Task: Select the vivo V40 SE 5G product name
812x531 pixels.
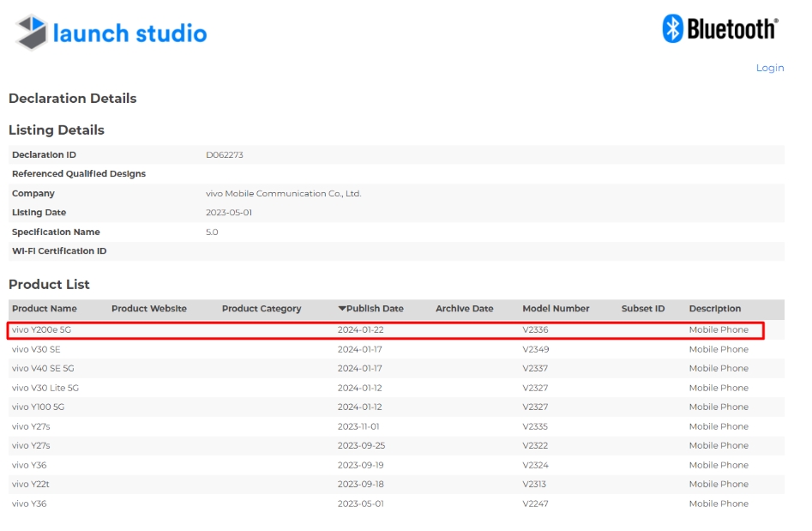Action: click(43, 368)
